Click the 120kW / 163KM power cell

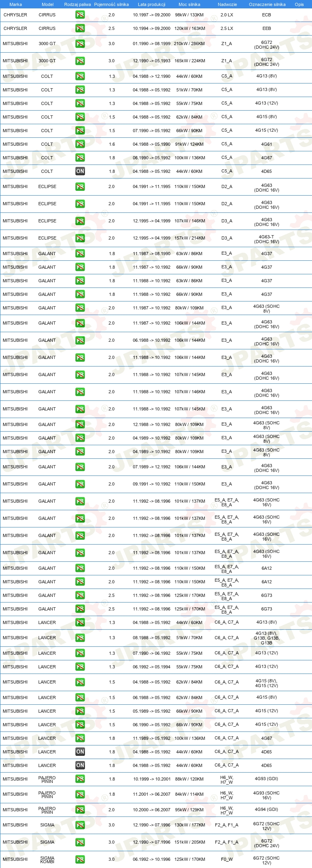tap(190, 28)
